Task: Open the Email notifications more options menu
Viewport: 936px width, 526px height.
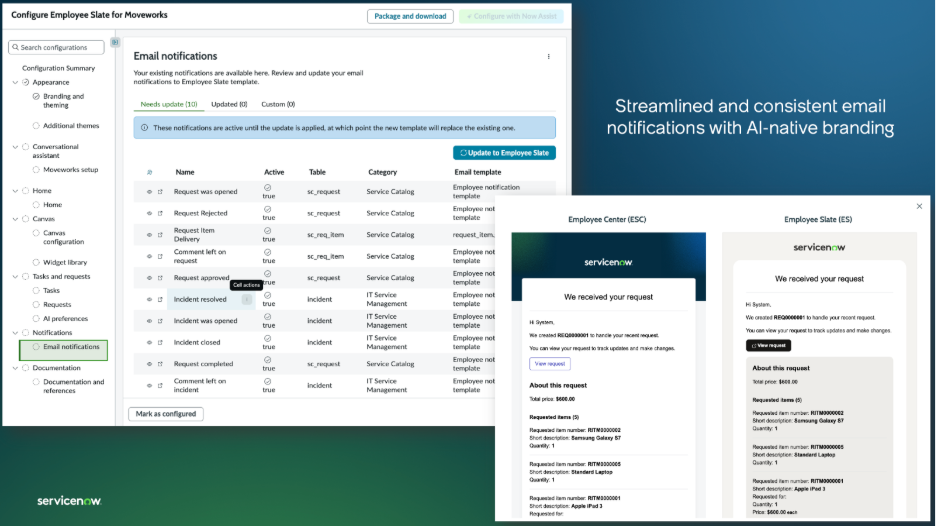Action: [x=549, y=57]
